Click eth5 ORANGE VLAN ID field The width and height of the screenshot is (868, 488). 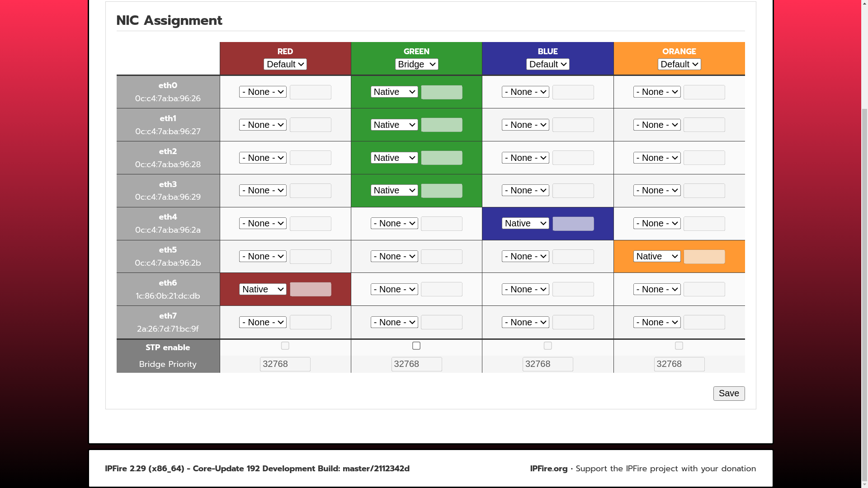tap(704, 257)
